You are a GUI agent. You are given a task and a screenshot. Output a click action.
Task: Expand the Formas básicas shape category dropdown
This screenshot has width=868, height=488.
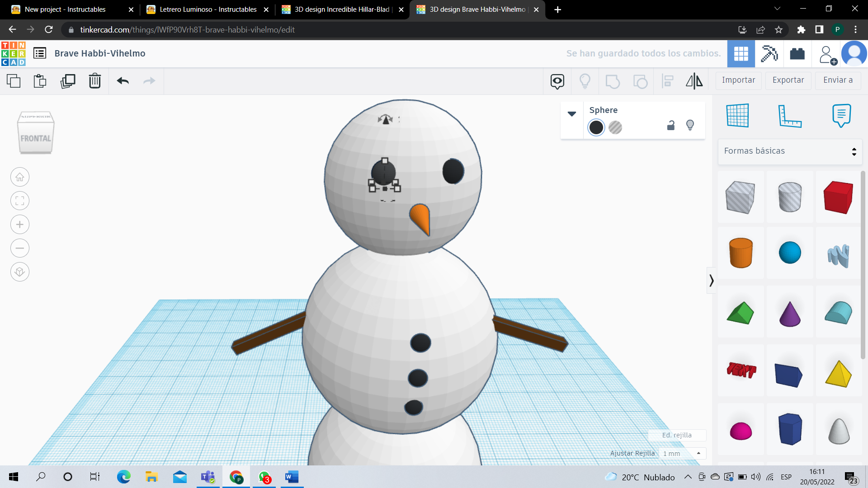pyautogui.click(x=790, y=151)
